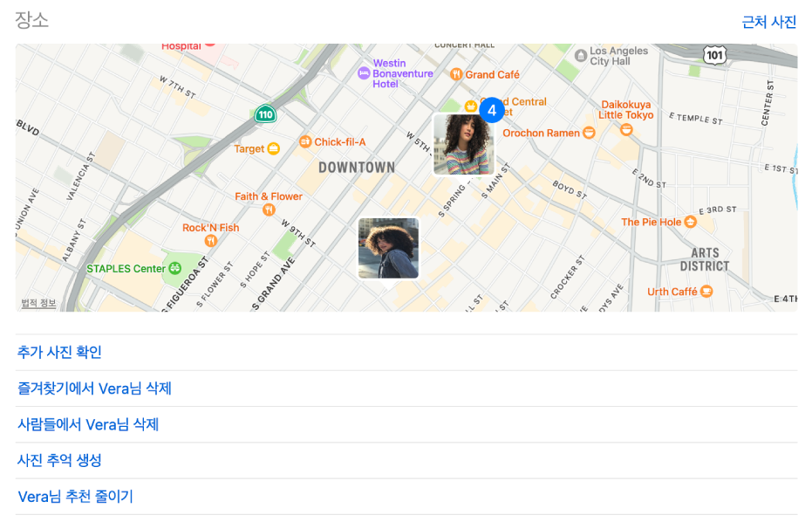The height and width of the screenshot is (529, 812).
Task: Click the CROCKER ST street label
Action: (x=567, y=278)
